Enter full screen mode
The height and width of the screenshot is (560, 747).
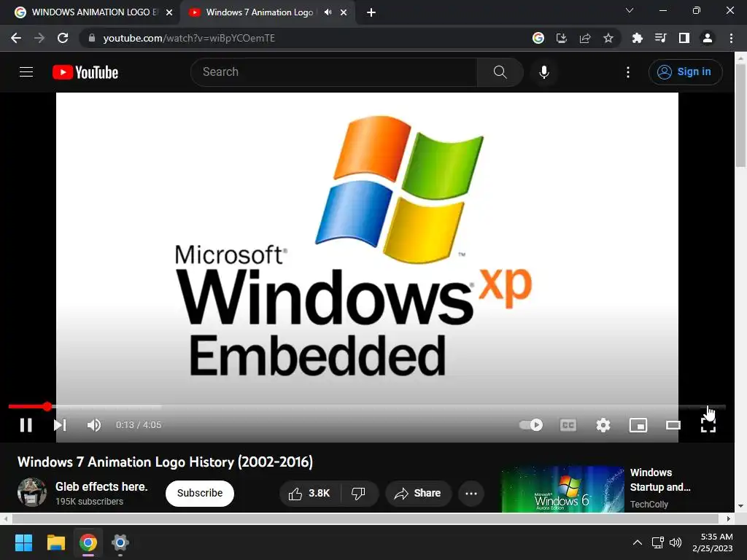(x=708, y=425)
